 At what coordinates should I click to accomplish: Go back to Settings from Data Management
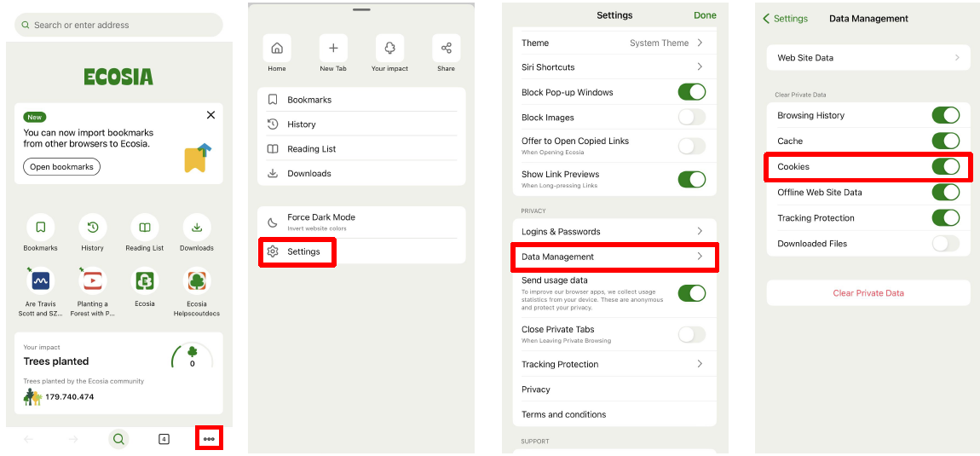tap(785, 19)
